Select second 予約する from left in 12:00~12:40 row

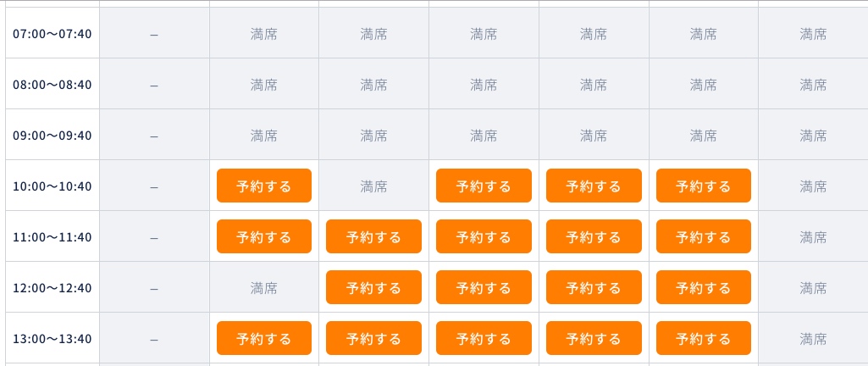(x=484, y=287)
